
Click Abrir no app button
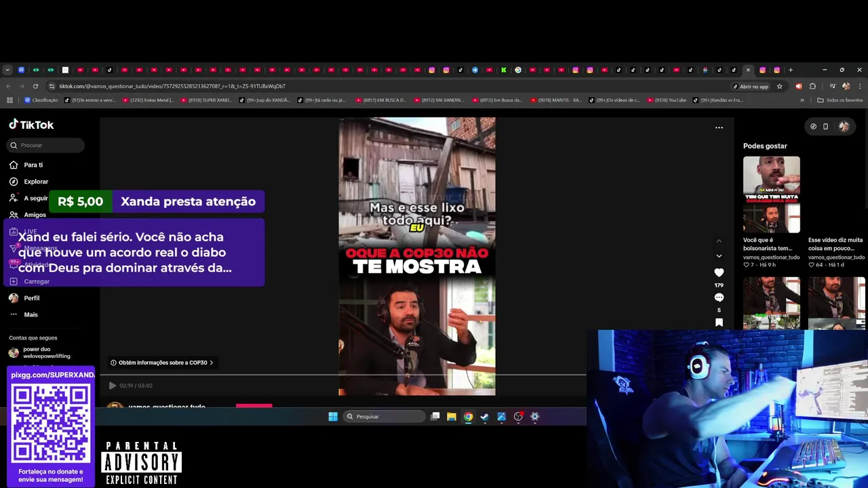(x=751, y=86)
